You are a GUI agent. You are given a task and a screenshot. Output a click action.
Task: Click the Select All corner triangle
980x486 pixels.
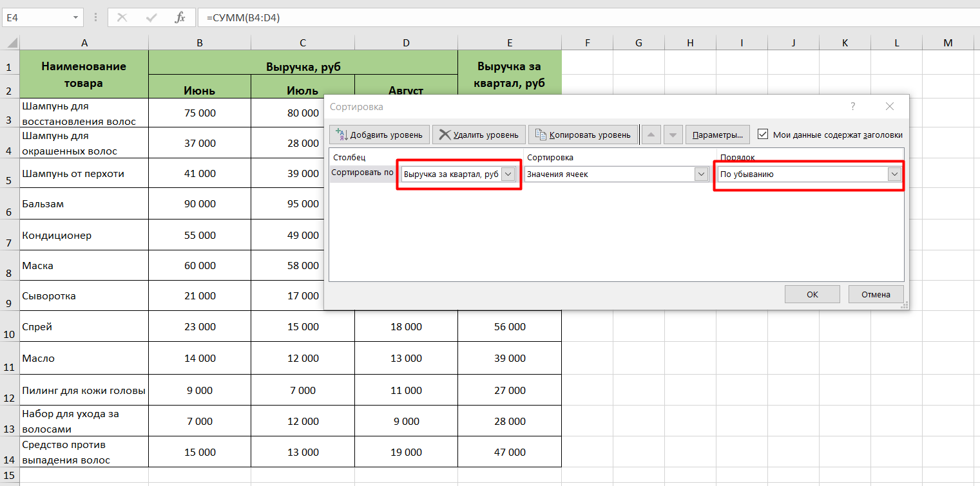coord(12,43)
